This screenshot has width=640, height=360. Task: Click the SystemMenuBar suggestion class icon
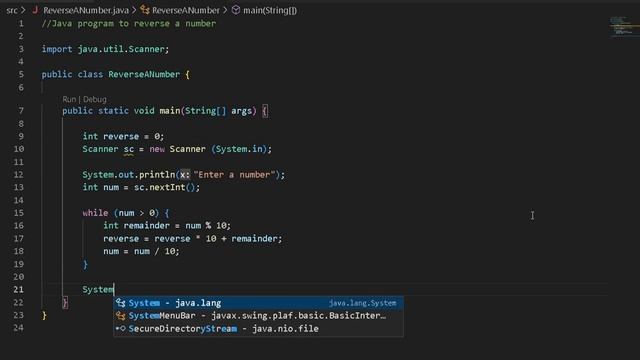(120, 316)
